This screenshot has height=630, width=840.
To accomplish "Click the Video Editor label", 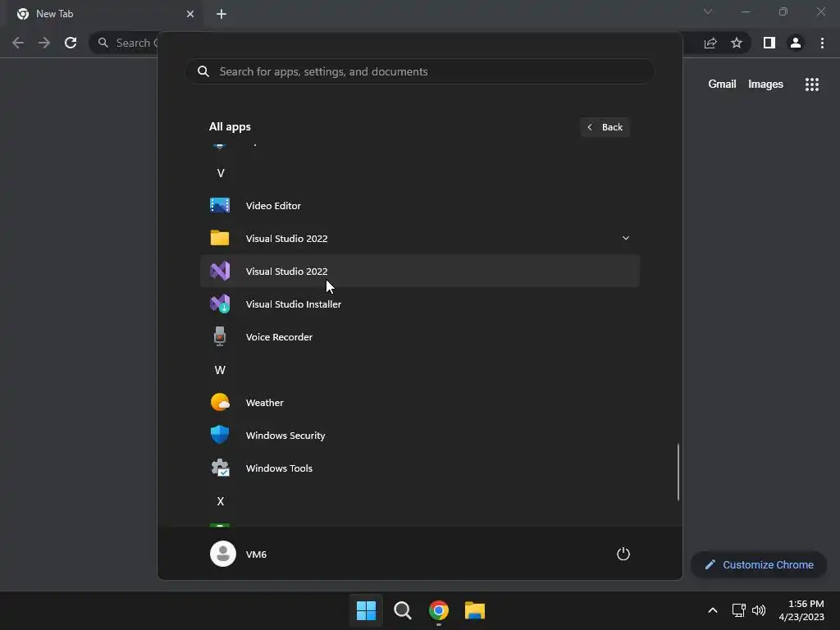I will 273,206.
